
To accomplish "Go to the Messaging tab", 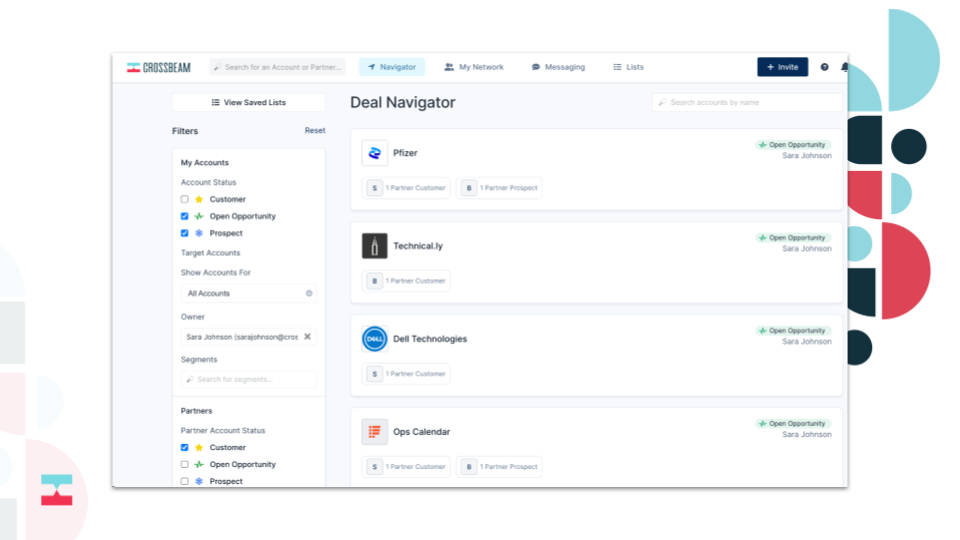I will point(558,67).
